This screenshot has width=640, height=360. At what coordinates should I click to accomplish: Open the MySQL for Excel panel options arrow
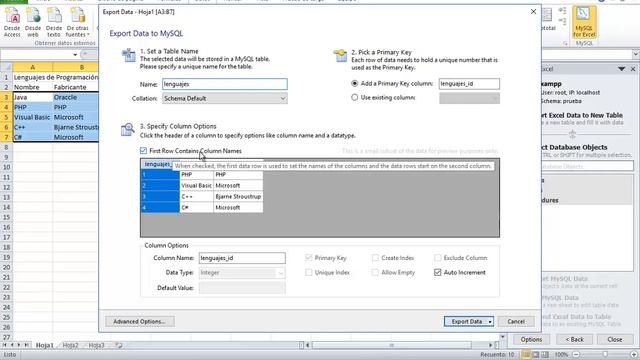(x=621, y=69)
